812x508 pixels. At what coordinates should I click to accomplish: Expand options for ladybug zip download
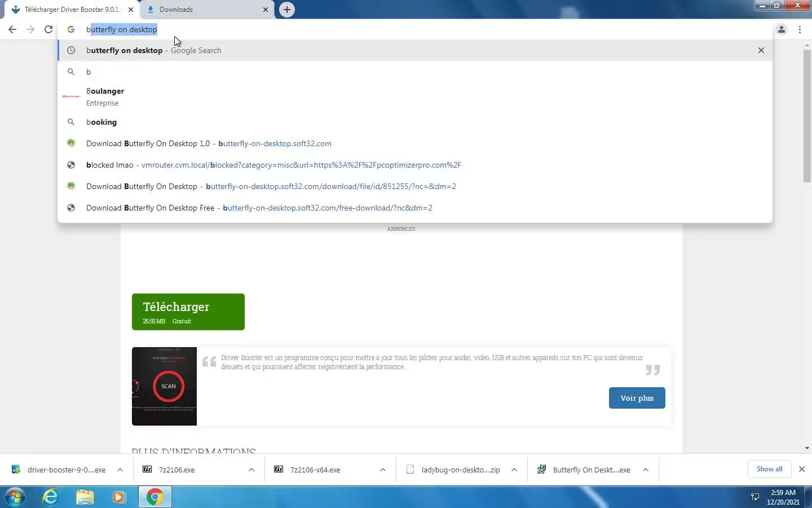pyautogui.click(x=514, y=470)
